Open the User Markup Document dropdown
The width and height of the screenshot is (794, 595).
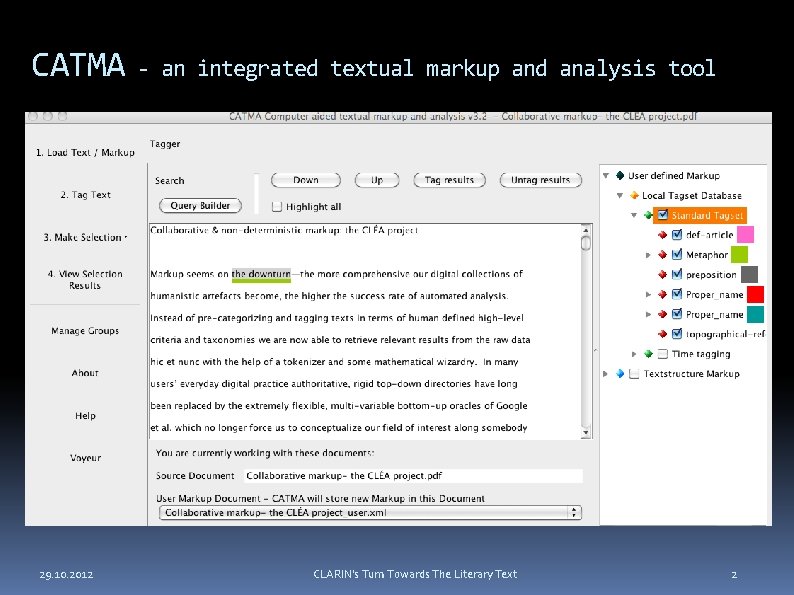[370, 512]
